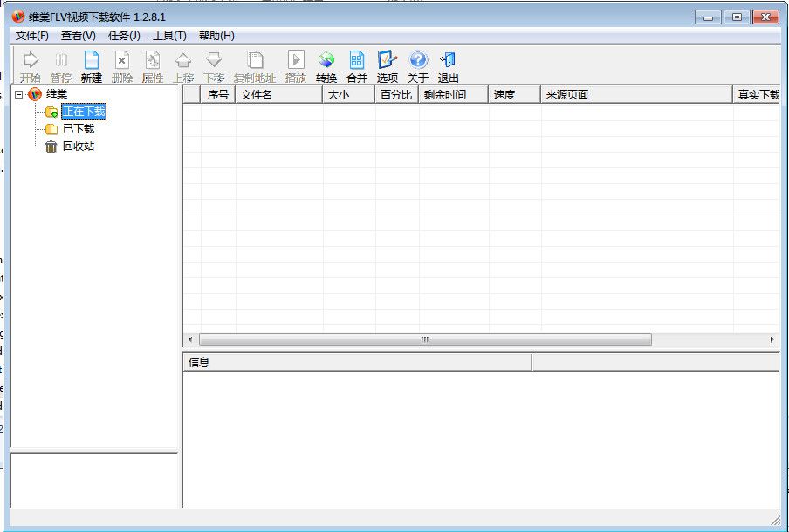Open the 帮助(H) menu

[216, 36]
